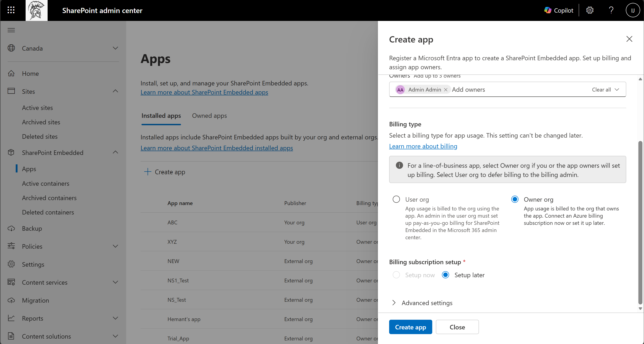Click Clear all in owners field
This screenshot has width=644, height=344.
601,90
